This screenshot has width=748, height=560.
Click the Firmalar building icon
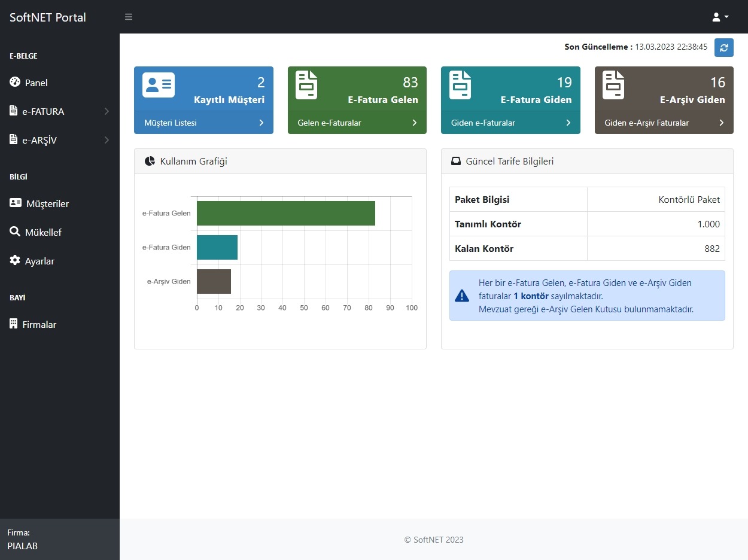click(x=14, y=324)
